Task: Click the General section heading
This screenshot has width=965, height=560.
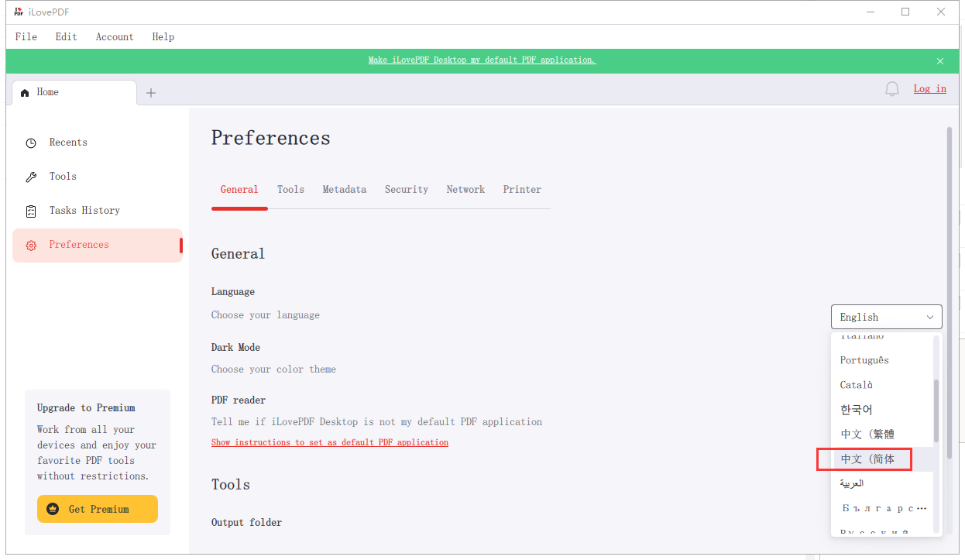Action: pyautogui.click(x=239, y=254)
